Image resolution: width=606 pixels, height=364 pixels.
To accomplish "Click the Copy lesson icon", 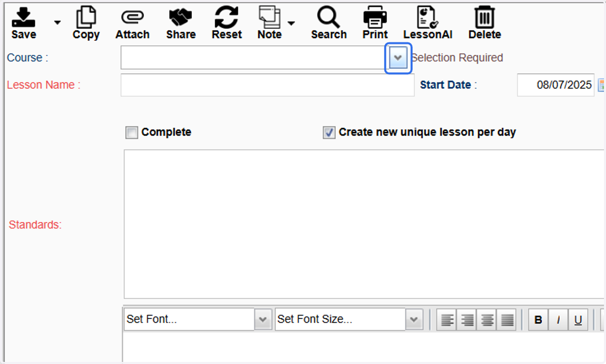I will click(x=86, y=23).
